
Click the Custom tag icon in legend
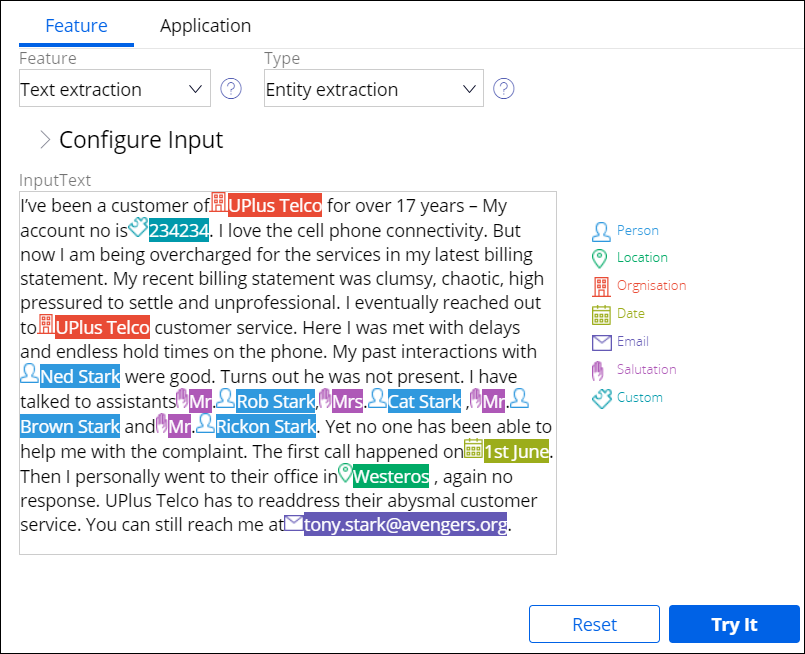point(600,398)
